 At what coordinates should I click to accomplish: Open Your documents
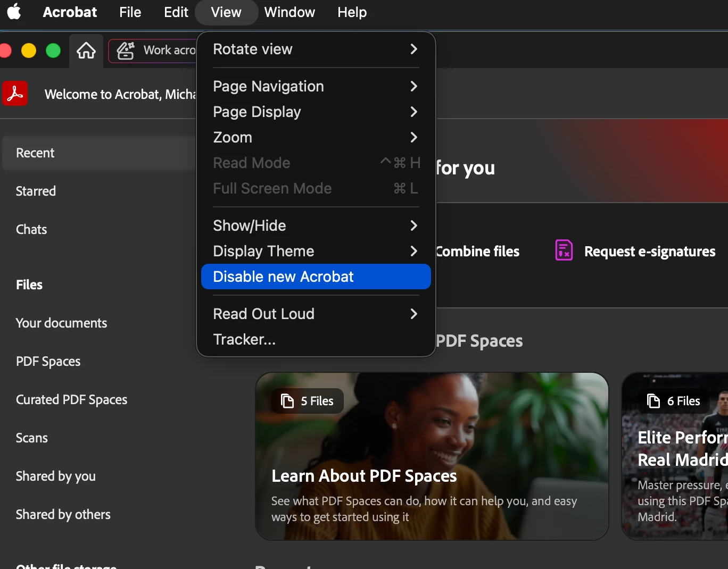click(x=61, y=323)
